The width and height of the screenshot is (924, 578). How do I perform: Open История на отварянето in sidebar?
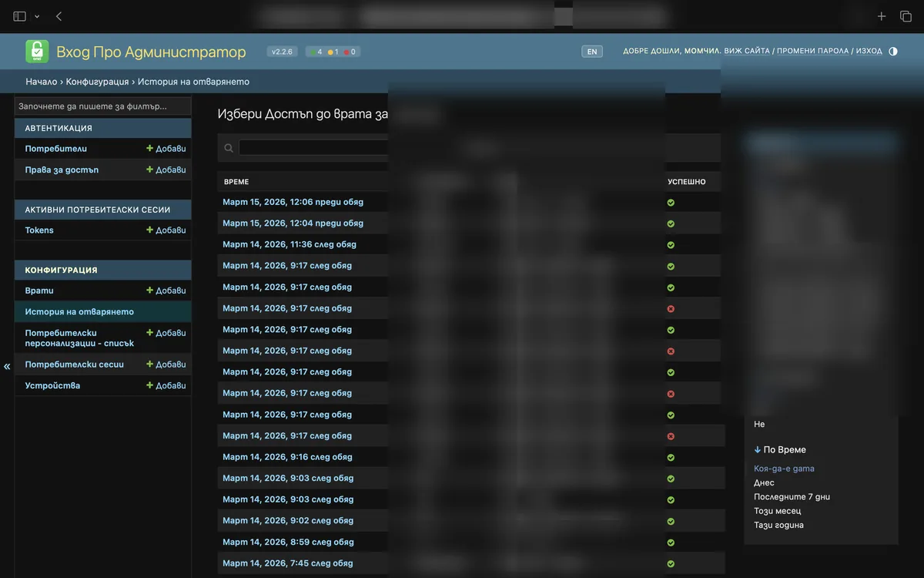tap(79, 312)
